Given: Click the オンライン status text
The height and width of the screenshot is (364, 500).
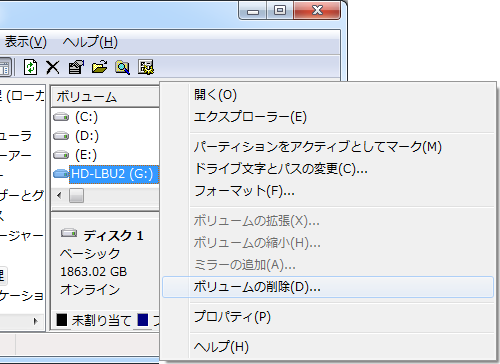Looking at the screenshot, I should click(x=90, y=290).
